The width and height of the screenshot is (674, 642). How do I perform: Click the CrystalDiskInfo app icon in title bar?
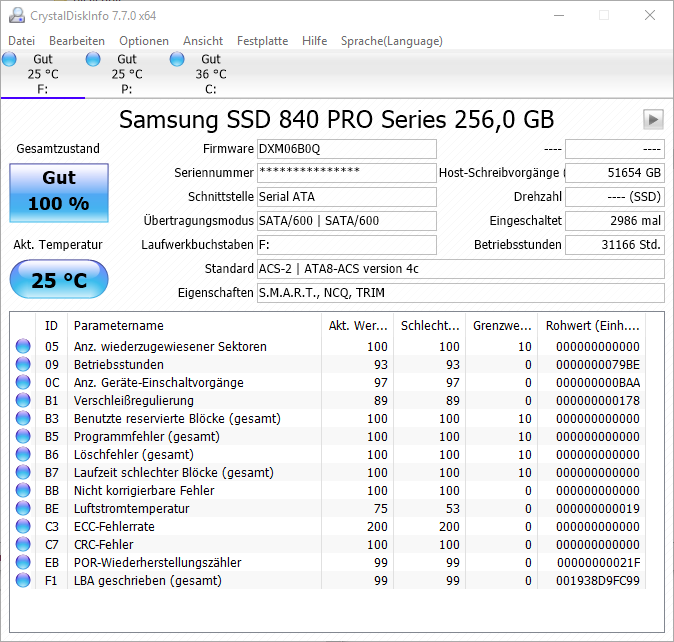[x=17, y=15]
